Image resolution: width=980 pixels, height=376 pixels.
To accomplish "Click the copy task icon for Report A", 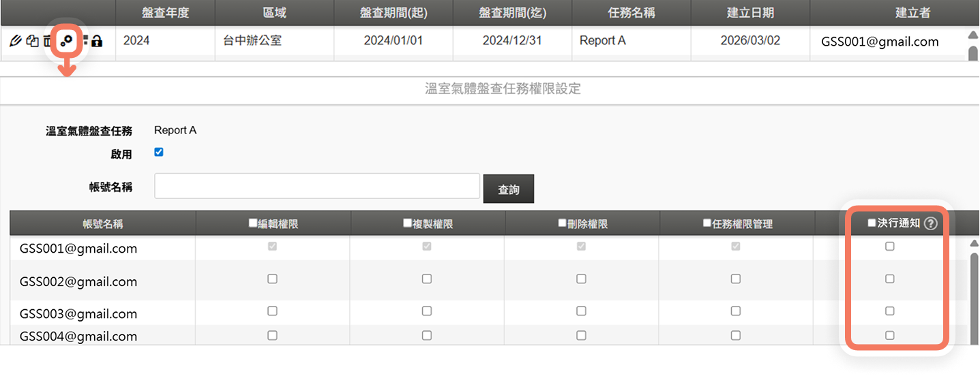I will (x=32, y=42).
